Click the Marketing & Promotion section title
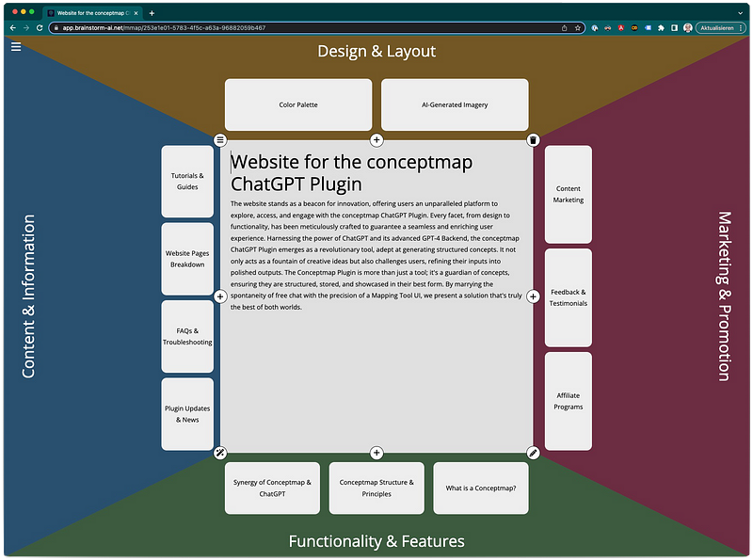The height and width of the screenshot is (560, 753). tap(725, 296)
